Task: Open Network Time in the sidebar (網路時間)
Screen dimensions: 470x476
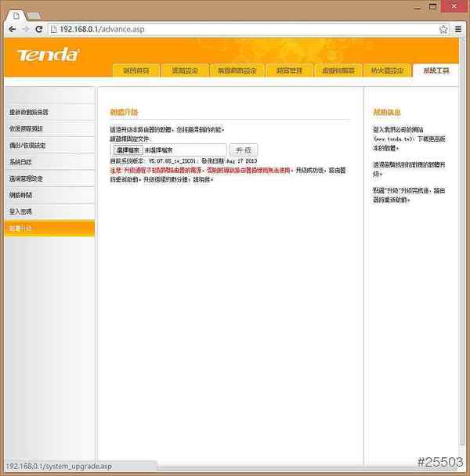Action: point(50,195)
